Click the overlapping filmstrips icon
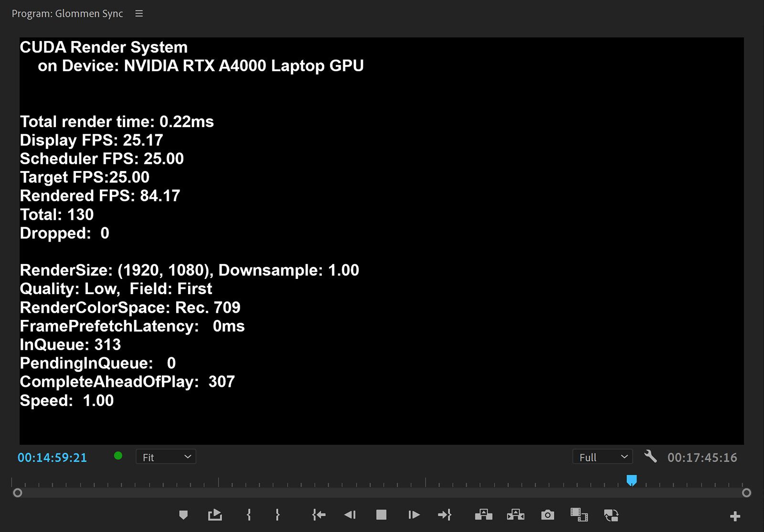Screen dimensions: 764x532 point(579,515)
